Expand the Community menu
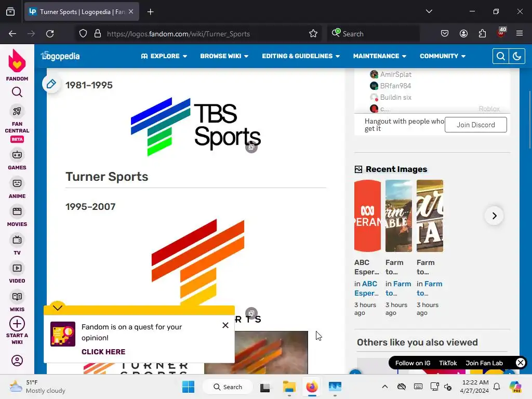This screenshot has height=399, width=532. coord(443,56)
